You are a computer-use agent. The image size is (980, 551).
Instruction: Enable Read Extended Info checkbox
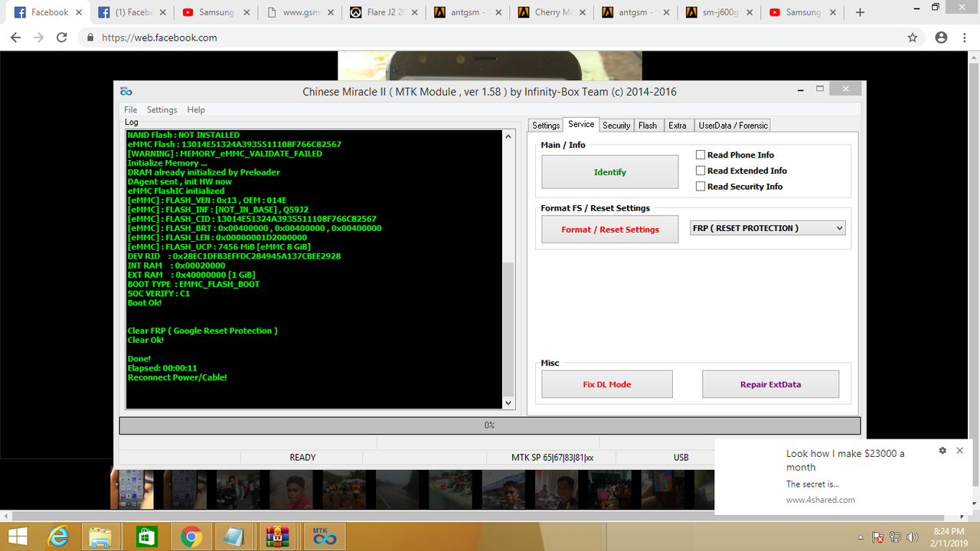click(700, 171)
